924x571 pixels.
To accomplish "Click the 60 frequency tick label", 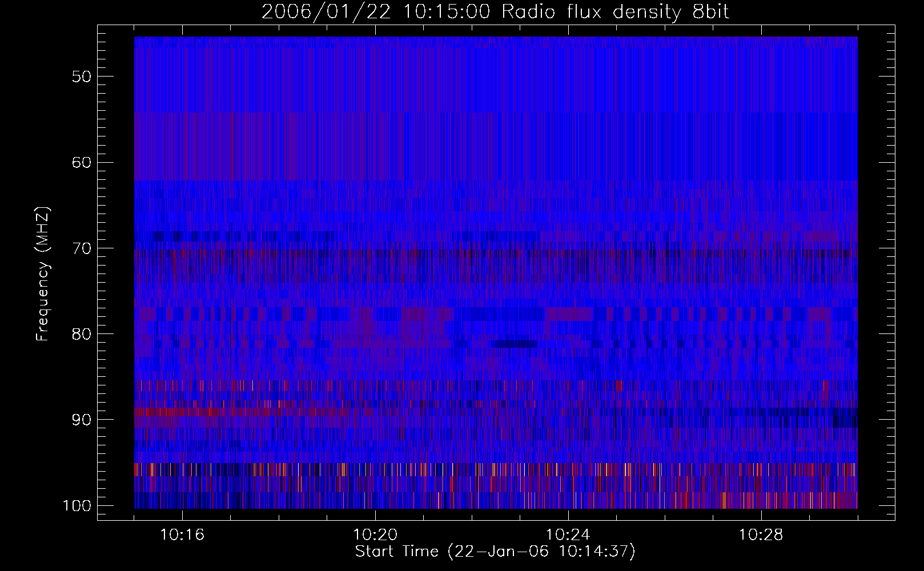I will [82, 162].
